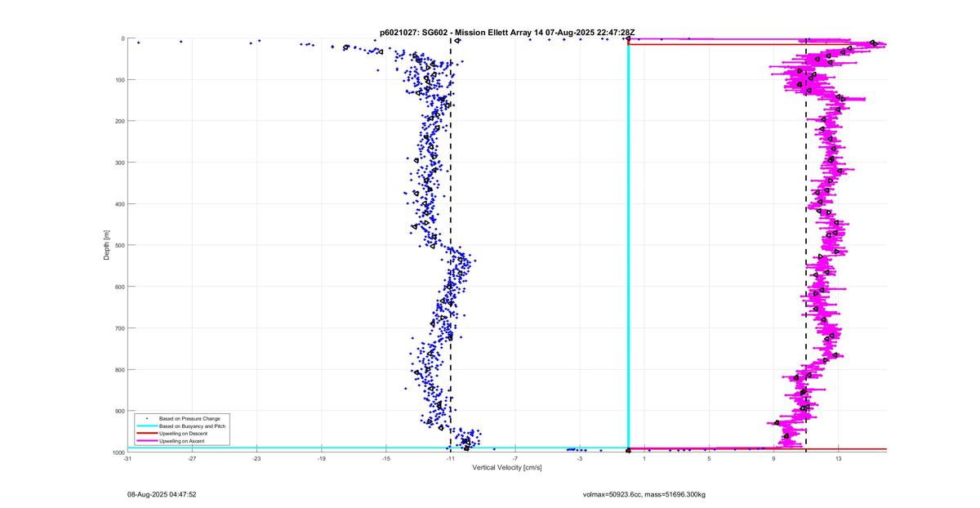Click the x-axis tick label '-27'
This screenshot has height=508, width=980.
pos(192,459)
